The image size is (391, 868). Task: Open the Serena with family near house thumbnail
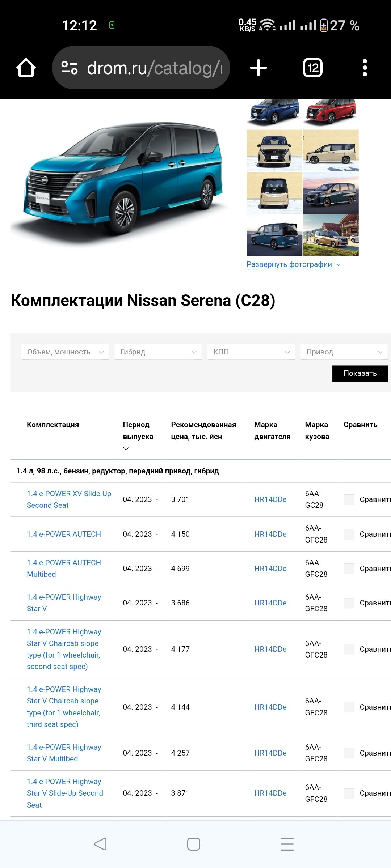(331, 235)
